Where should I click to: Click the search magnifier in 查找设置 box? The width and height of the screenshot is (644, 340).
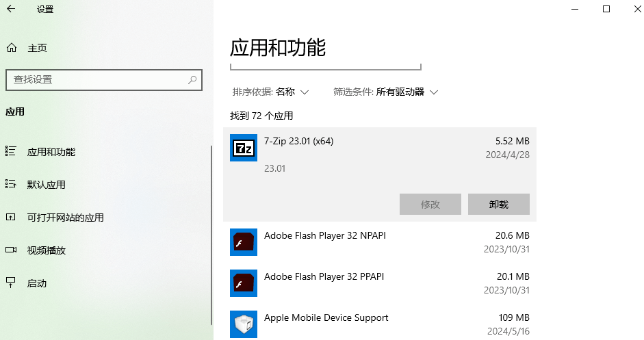[x=193, y=79]
